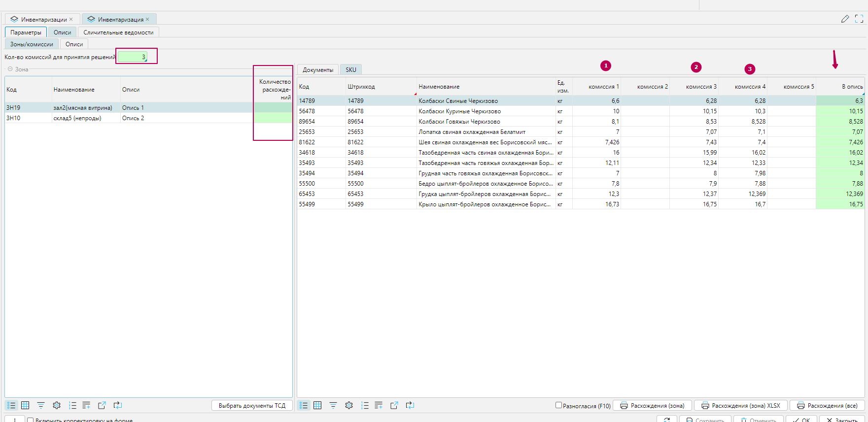Image resolution: width=868 pixels, height=422 pixels.
Task: Print Расхождения (зона) XLSX report
Action: pyautogui.click(x=740, y=405)
